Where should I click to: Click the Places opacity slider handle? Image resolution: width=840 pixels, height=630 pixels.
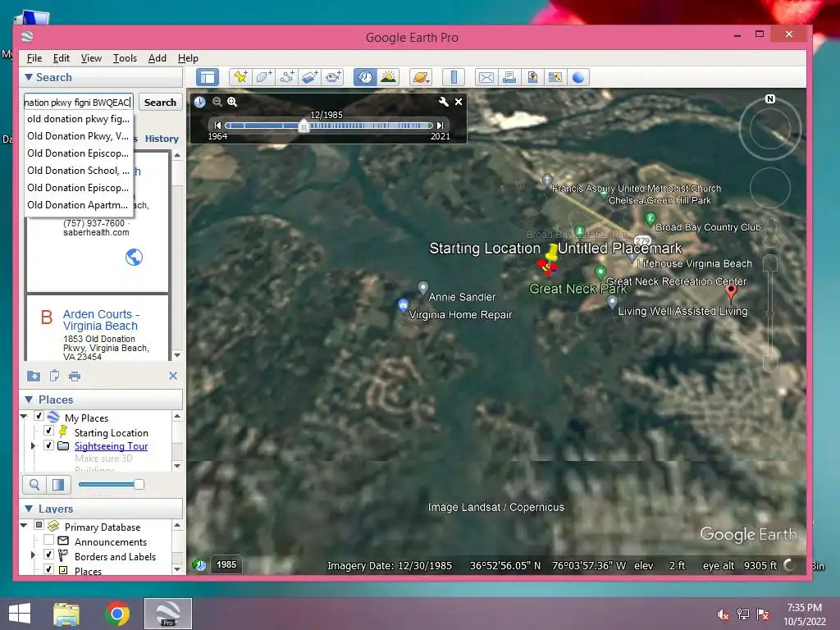(139, 485)
